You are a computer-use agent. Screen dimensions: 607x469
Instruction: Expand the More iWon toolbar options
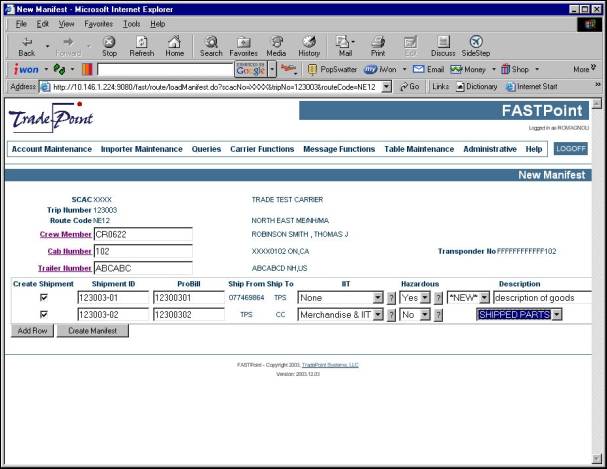coord(585,69)
